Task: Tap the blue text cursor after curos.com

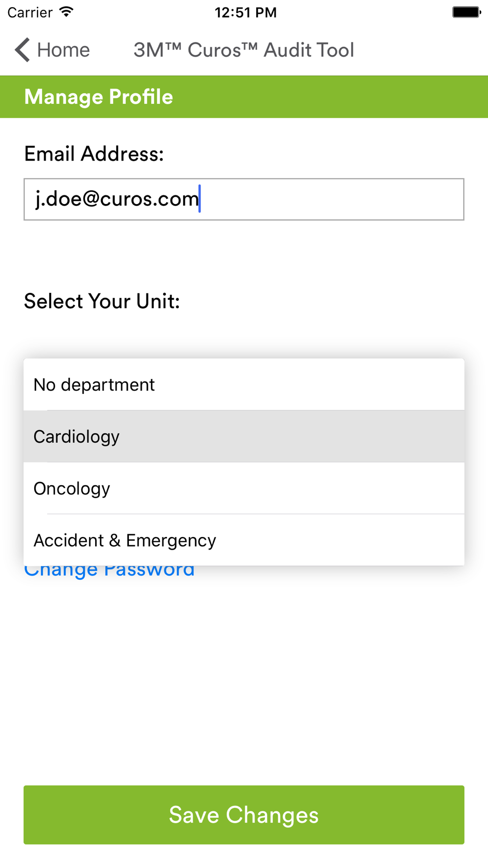Action: (x=200, y=199)
